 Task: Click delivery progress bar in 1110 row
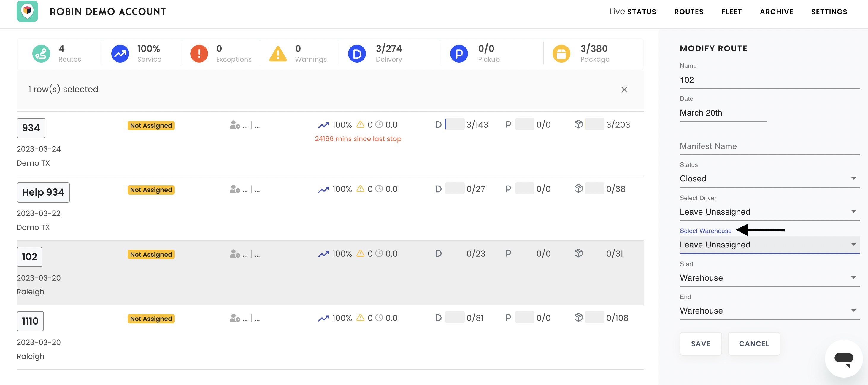coord(455,317)
